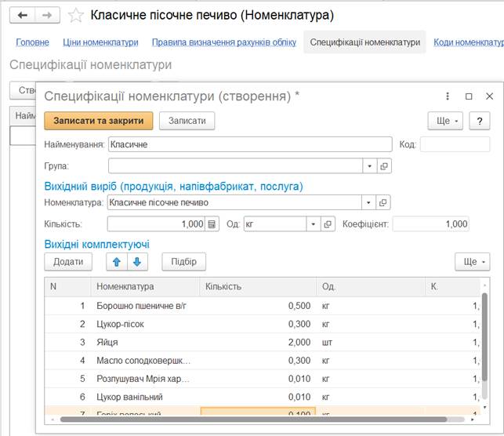Click the Найменування input field
The image size is (504, 436).
click(x=249, y=144)
